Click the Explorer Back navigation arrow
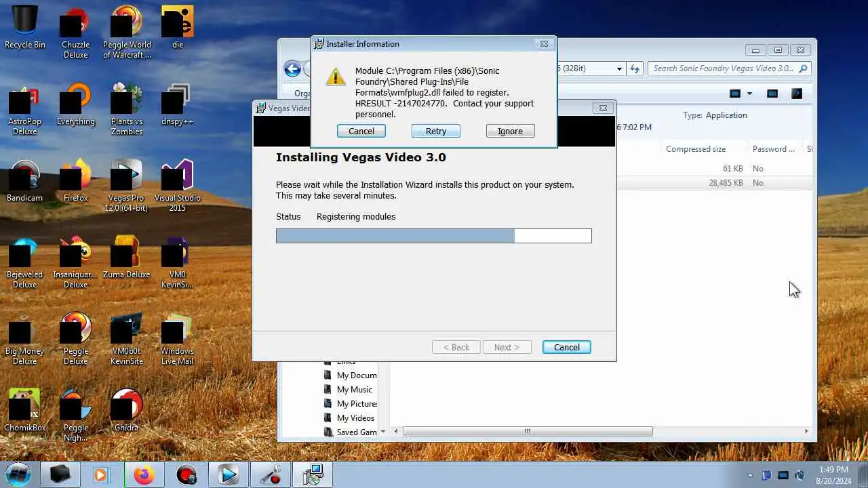The width and height of the screenshot is (868, 488). pos(292,68)
